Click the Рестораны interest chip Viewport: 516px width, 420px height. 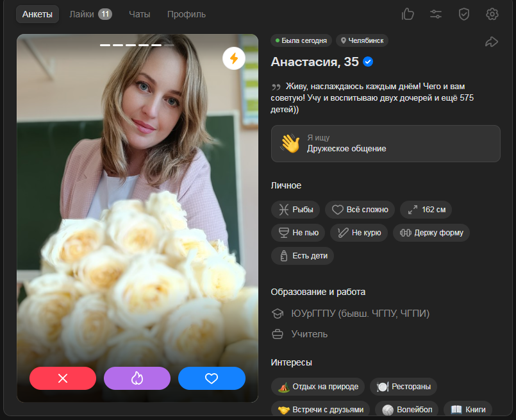(x=404, y=387)
